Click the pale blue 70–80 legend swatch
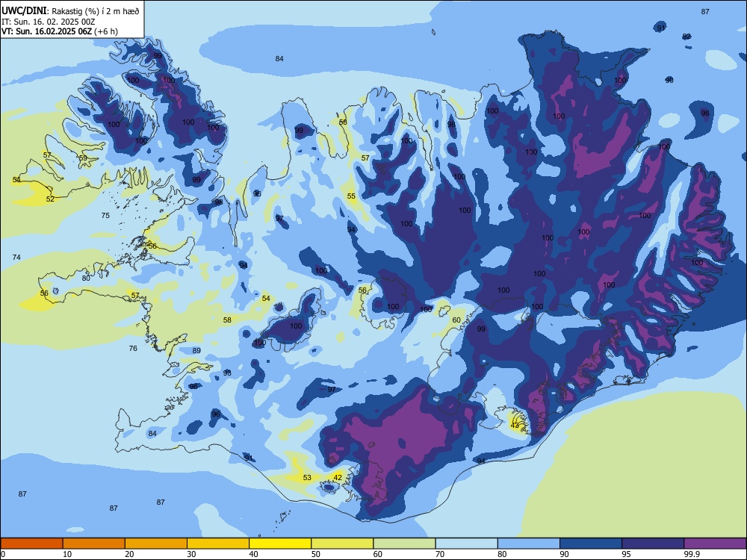Viewport: 747px width, 560px height. [x=466, y=544]
